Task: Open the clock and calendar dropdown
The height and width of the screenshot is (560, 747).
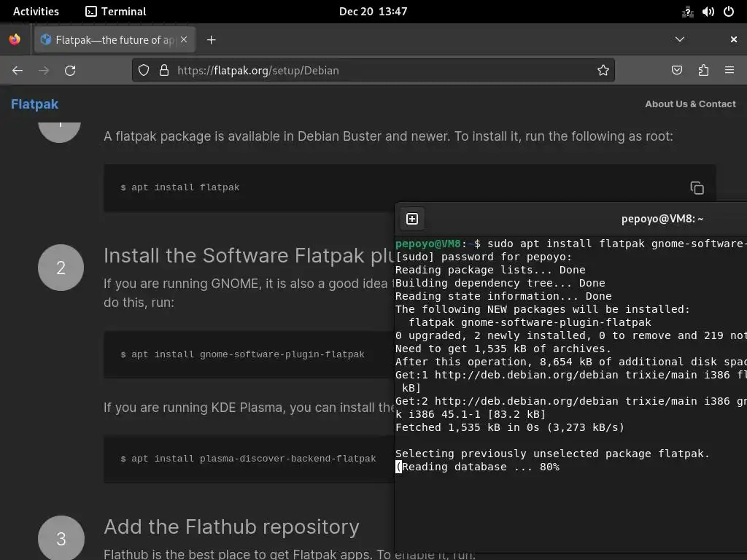Action: pos(373,12)
